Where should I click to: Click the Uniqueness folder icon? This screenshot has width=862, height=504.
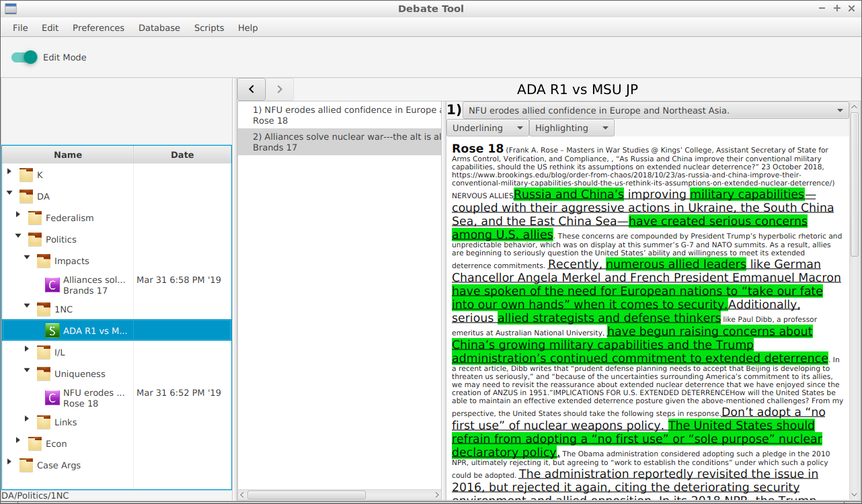pyautogui.click(x=44, y=374)
